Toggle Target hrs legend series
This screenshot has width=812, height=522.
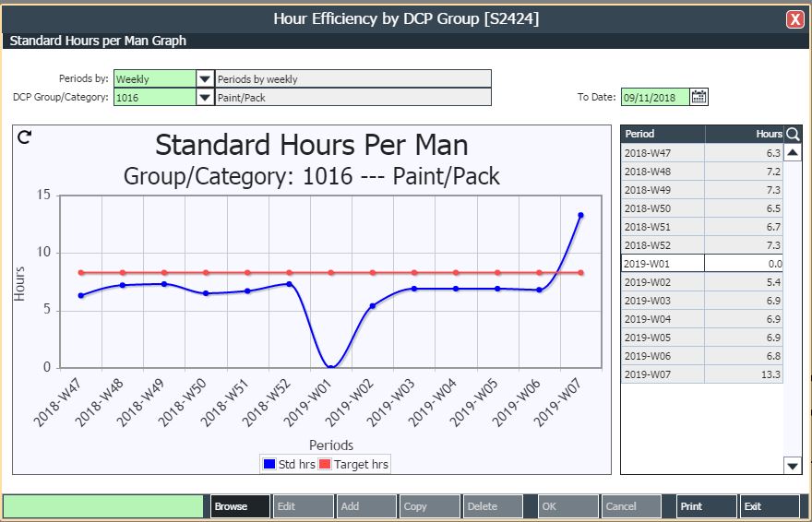tap(353, 465)
